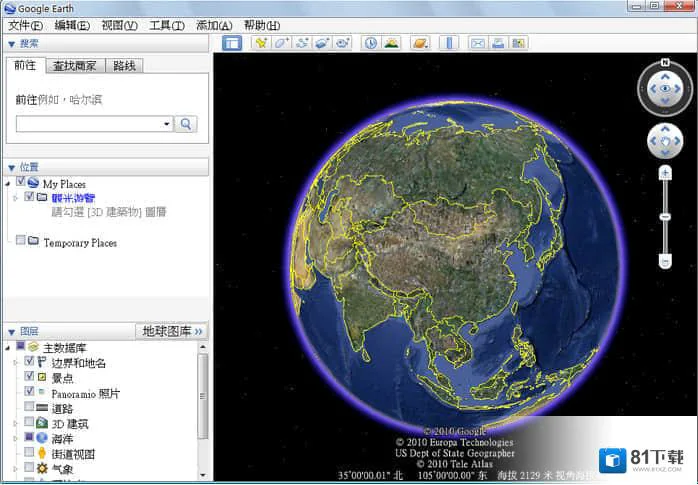Open the 工具(T) menu
Viewport: 698px width, 485px height.
pos(167,26)
